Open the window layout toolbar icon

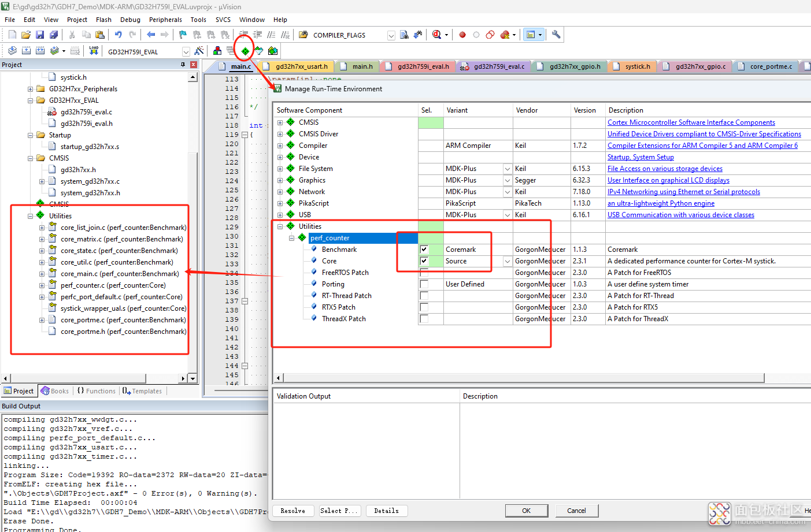[531, 35]
